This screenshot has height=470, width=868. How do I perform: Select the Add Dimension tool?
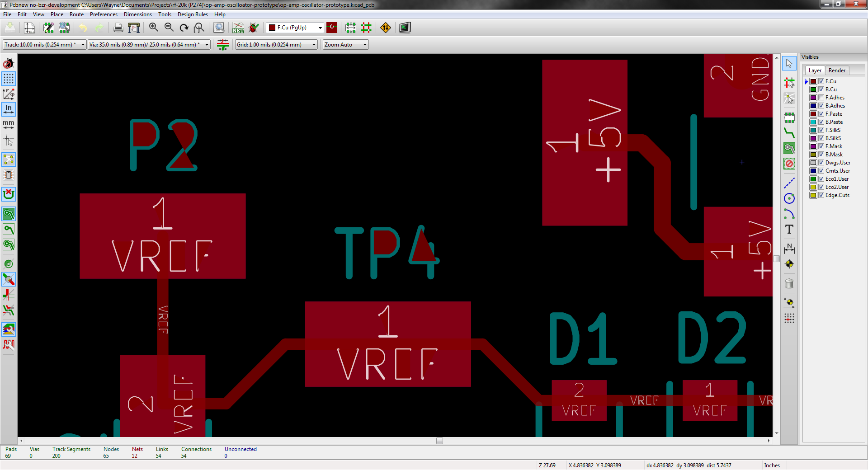789,248
